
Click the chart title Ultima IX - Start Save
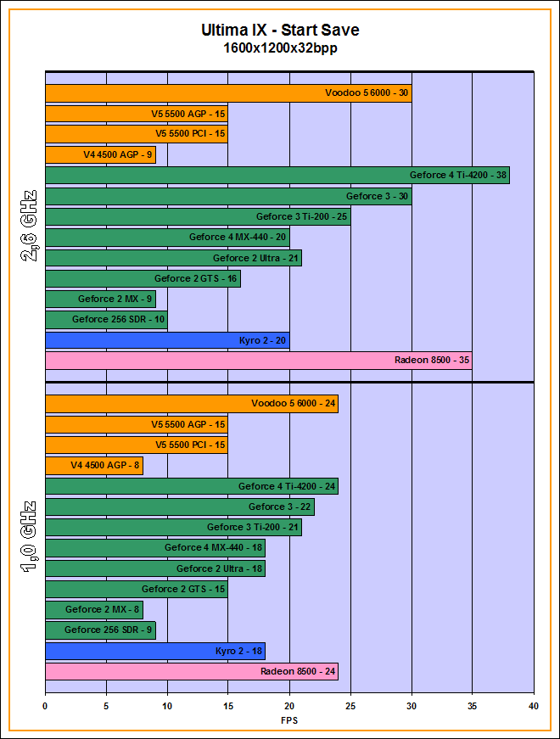coord(280,31)
